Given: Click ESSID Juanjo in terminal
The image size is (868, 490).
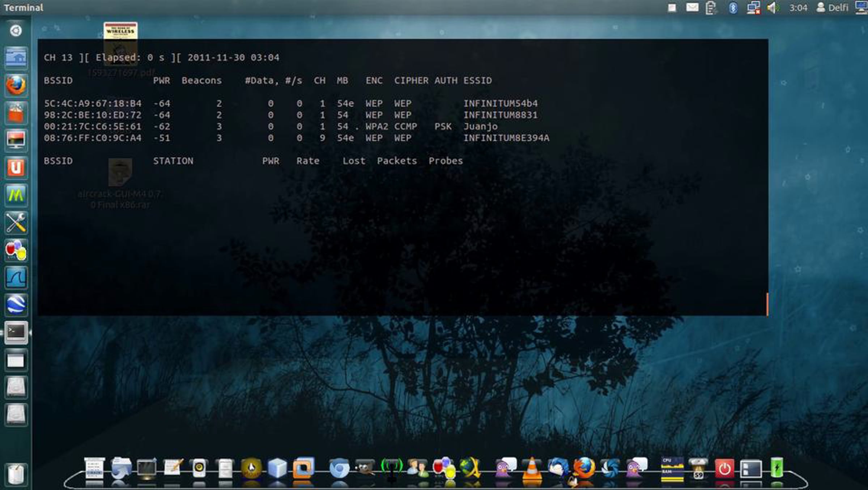Looking at the screenshot, I should tap(480, 127).
